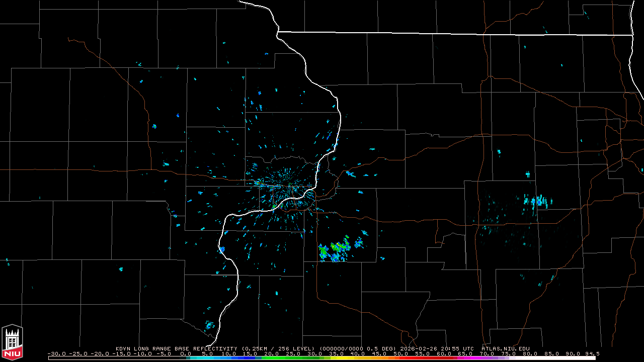Click the NIU castle logo

tap(12, 342)
